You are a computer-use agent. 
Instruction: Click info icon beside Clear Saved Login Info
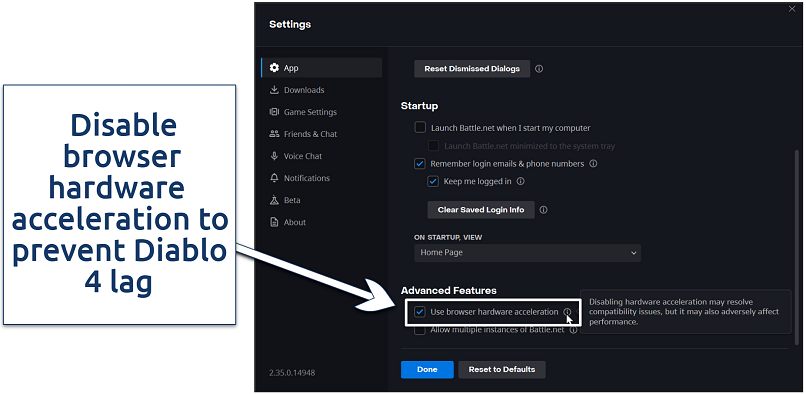tap(543, 210)
